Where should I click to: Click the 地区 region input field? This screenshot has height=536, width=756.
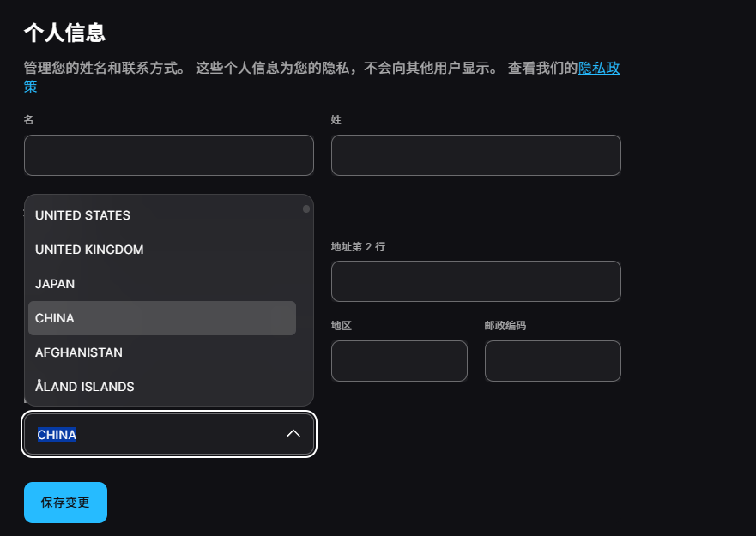coord(399,361)
